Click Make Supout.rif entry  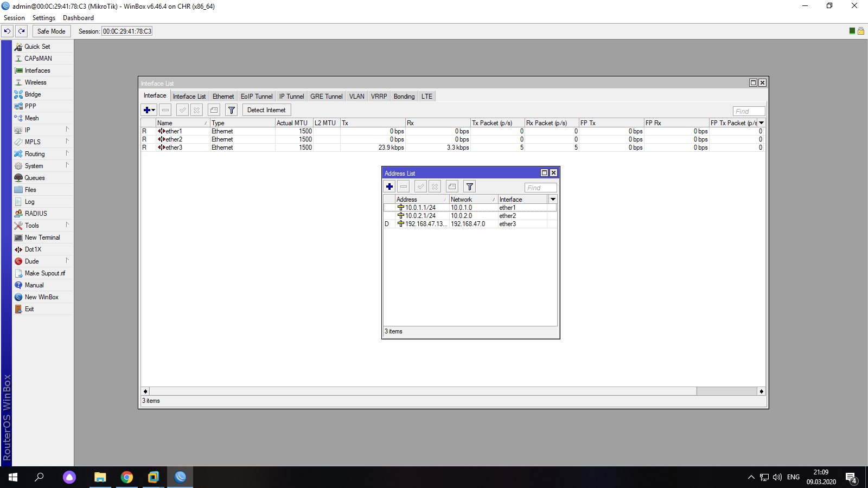(43, 273)
